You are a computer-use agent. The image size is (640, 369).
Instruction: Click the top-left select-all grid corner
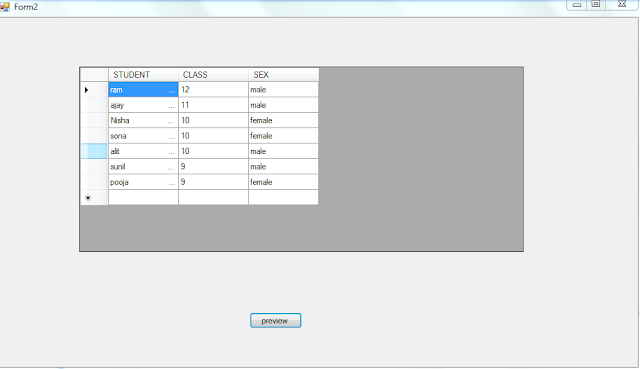pos(94,75)
